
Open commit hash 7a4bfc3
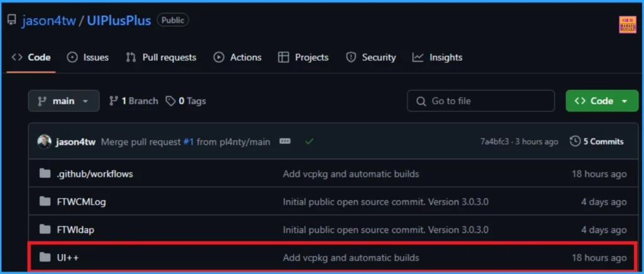pyautogui.click(x=494, y=142)
